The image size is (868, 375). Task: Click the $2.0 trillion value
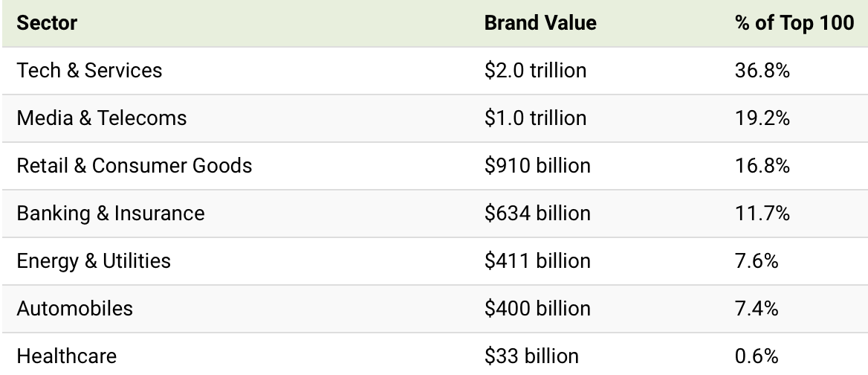click(x=536, y=71)
